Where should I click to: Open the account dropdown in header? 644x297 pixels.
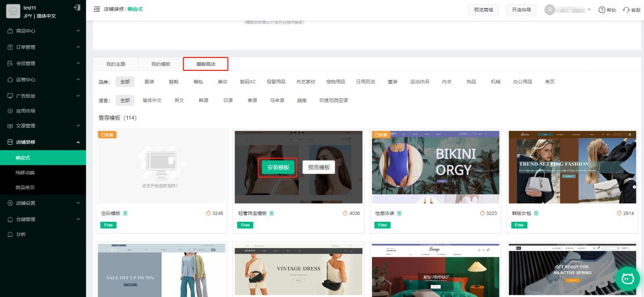click(568, 10)
